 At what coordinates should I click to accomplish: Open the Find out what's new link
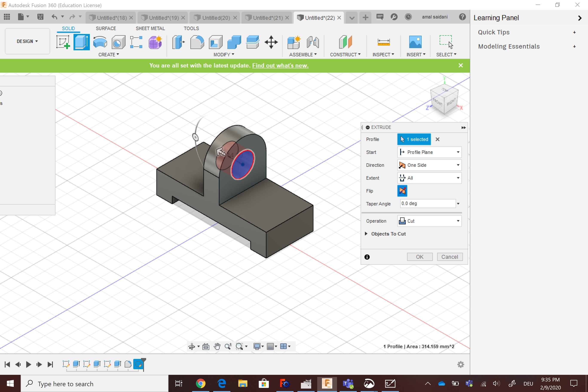(280, 66)
